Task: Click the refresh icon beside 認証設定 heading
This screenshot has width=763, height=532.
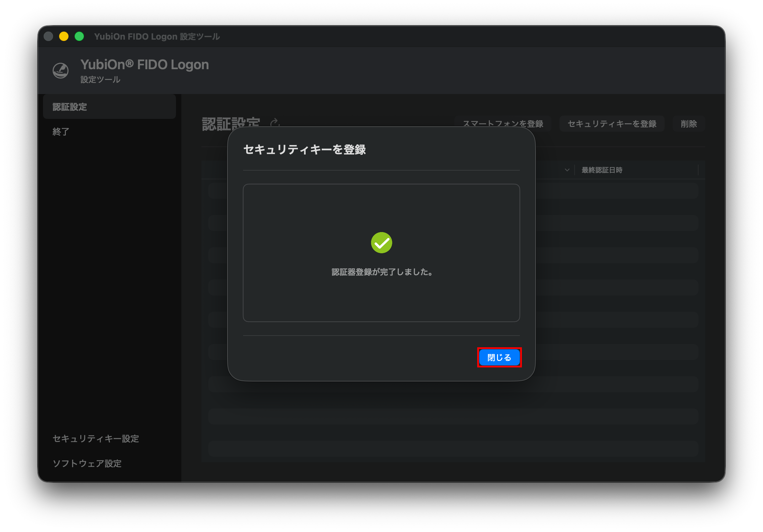Action: 275,123
